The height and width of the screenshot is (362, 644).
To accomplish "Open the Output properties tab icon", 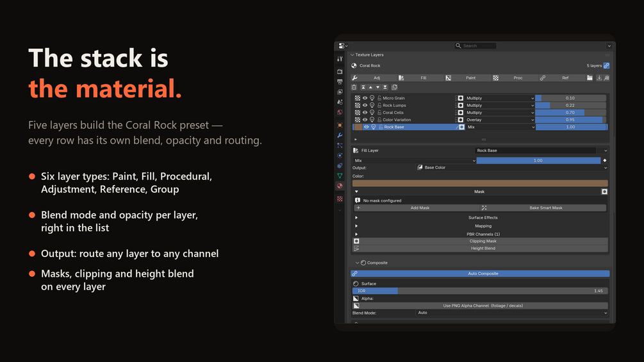I will (x=340, y=81).
